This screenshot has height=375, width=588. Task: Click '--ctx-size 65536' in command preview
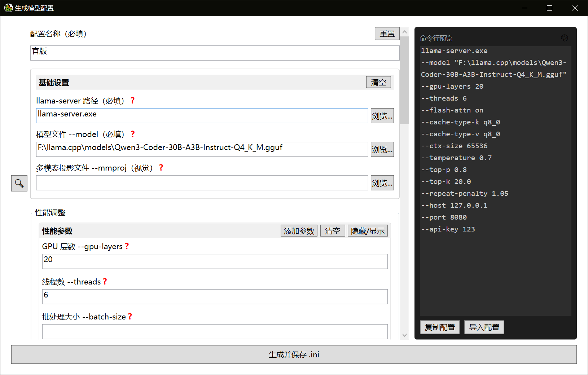pyautogui.click(x=454, y=146)
